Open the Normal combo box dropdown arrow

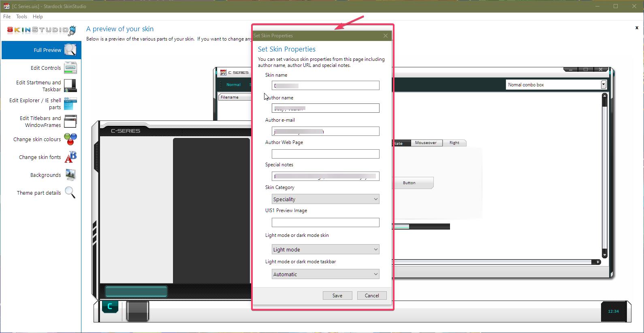(x=603, y=85)
